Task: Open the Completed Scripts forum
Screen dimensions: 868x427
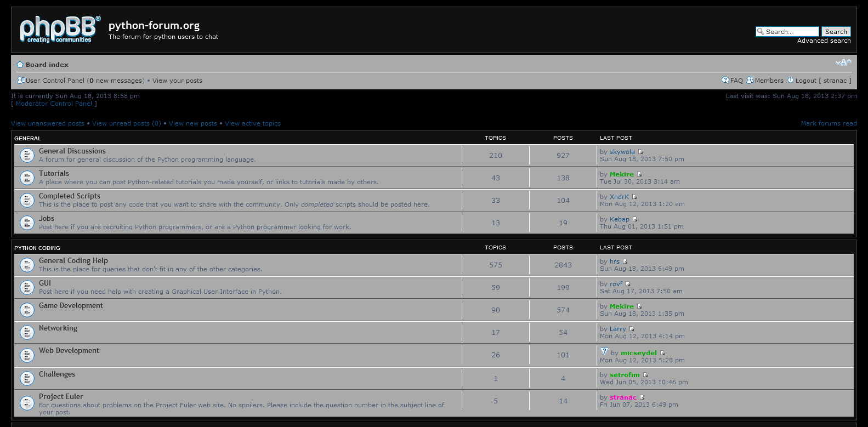Action: [70, 196]
